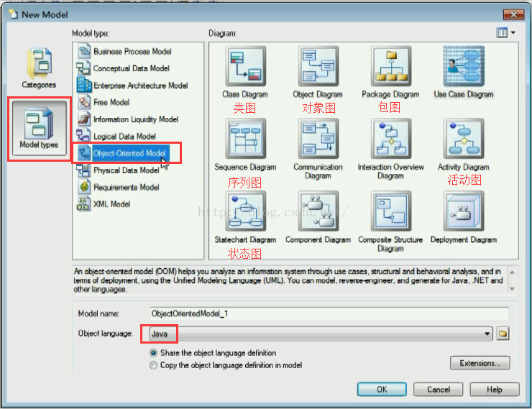Viewport: 532px width, 409px height.
Task: Select the Logical Data Model label
Action: (124, 137)
